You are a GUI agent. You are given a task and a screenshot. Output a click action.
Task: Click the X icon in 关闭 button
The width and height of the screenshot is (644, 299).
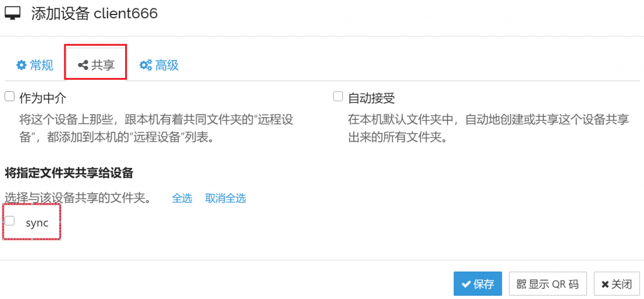605,284
